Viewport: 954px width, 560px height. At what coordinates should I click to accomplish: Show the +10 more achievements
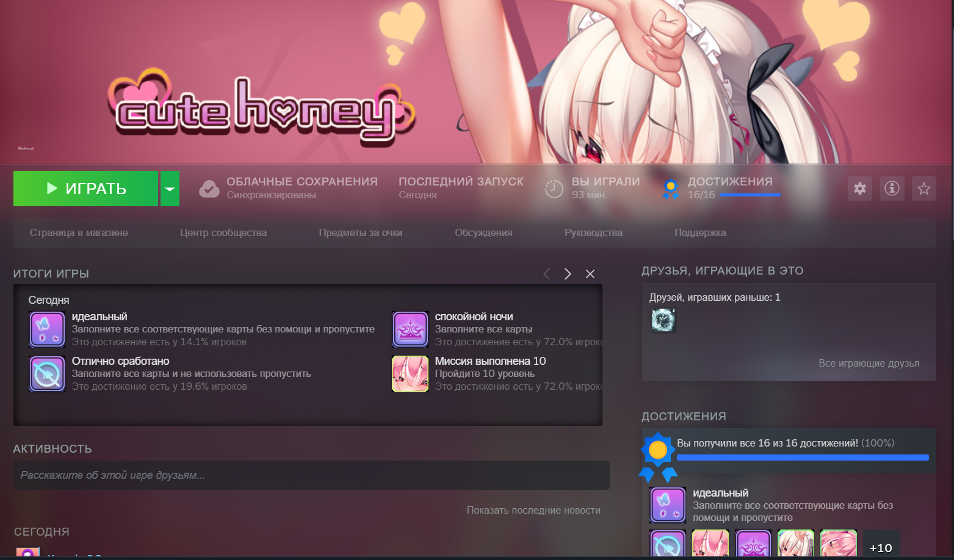pos(881,543)
